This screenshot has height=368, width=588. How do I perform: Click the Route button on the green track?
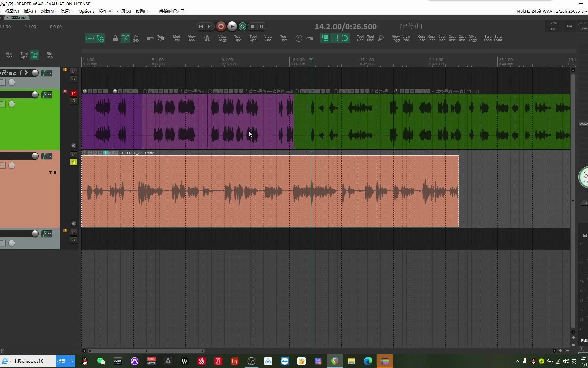coord(47,95)
